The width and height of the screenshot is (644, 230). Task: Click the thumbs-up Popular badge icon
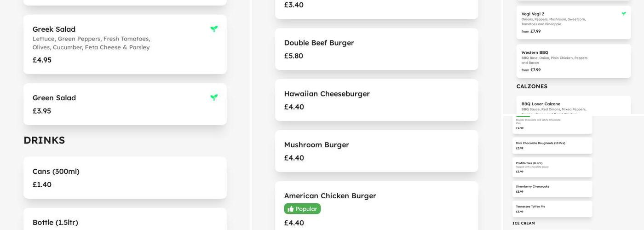291,209
